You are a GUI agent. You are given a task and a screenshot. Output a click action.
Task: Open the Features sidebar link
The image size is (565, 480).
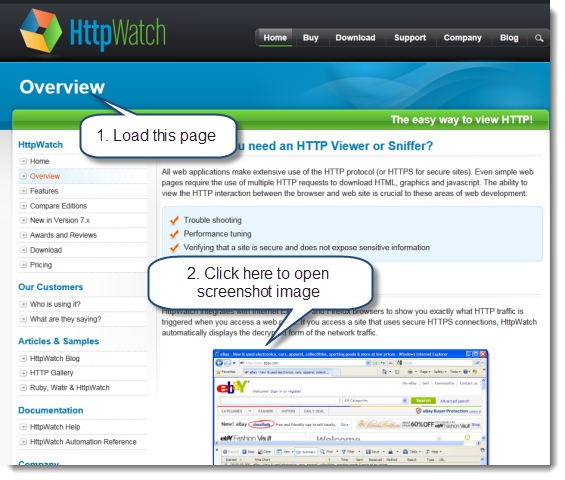click(44, 191)
